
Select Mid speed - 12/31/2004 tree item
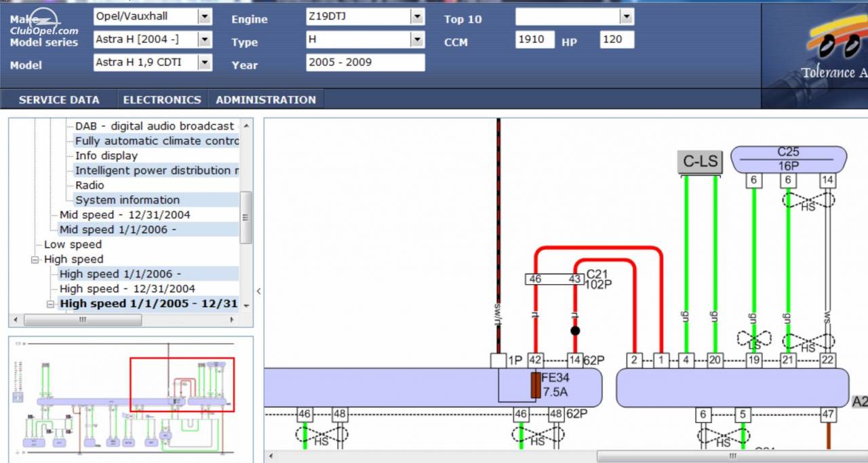pyautogui.click(x=125, y=215)
